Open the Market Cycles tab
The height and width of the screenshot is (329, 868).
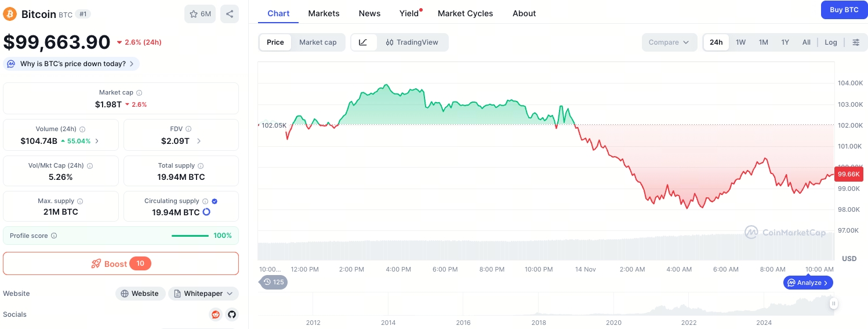click(465, 13)
